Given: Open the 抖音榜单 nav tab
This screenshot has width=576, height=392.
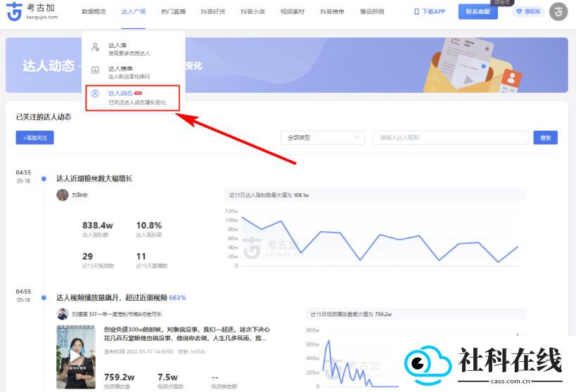Looking at the screenshot, I should pos(333,12).
